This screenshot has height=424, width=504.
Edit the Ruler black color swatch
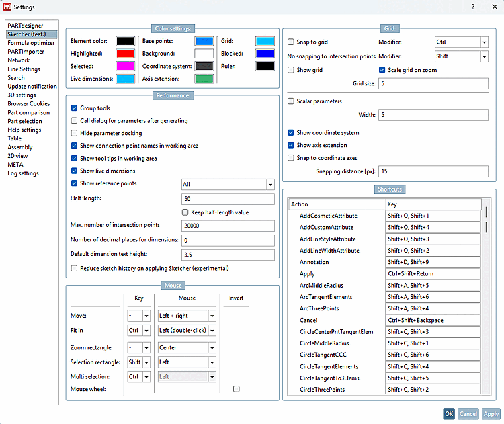coord(265,67)
